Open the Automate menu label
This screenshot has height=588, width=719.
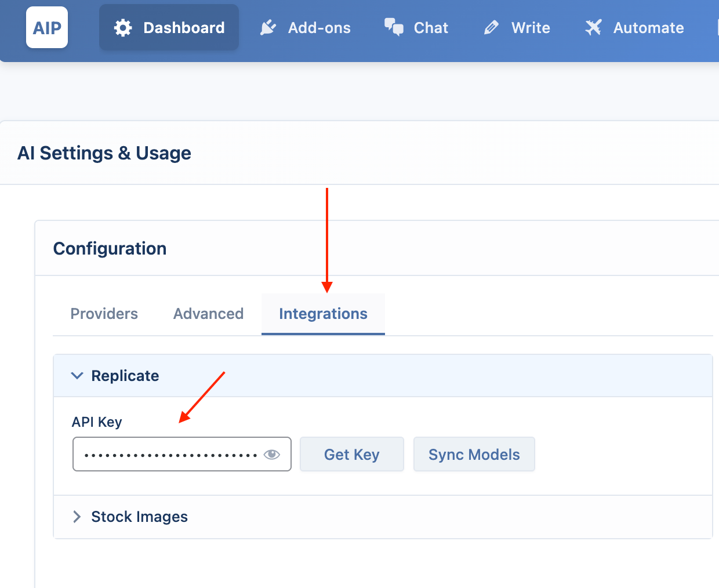649,28
